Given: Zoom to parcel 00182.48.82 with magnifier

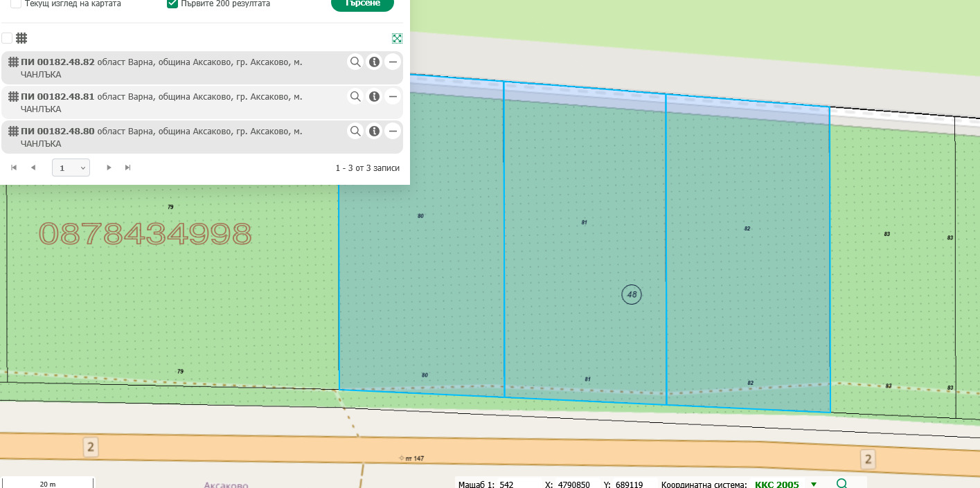Looking at the screenshot, I should [x=355, y=62].
